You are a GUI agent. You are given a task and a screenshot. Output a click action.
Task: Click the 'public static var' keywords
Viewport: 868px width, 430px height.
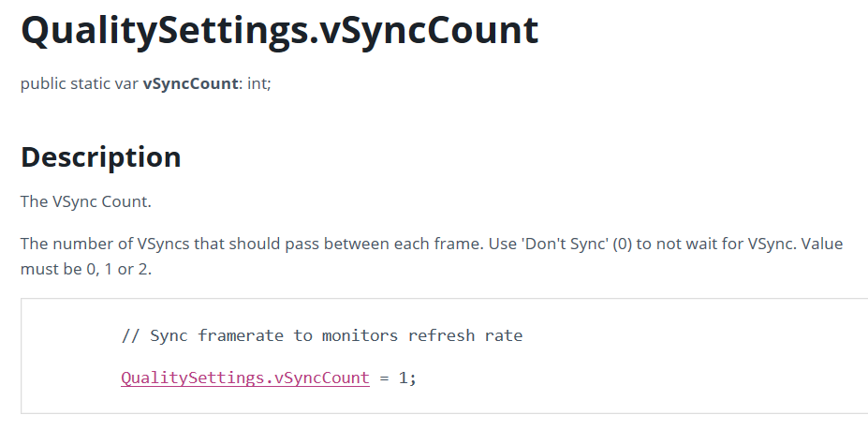click(x=80, y=83)
